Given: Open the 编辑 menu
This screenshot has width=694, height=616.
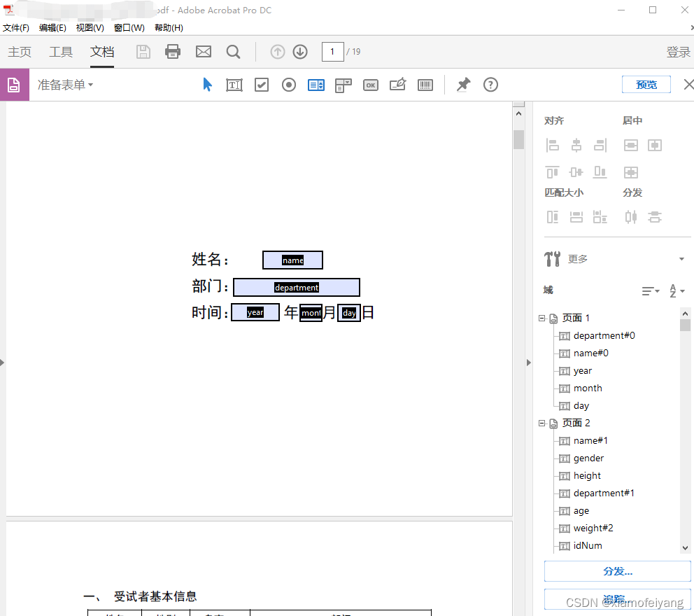Looking at the screenshot, I should (52, 27).
